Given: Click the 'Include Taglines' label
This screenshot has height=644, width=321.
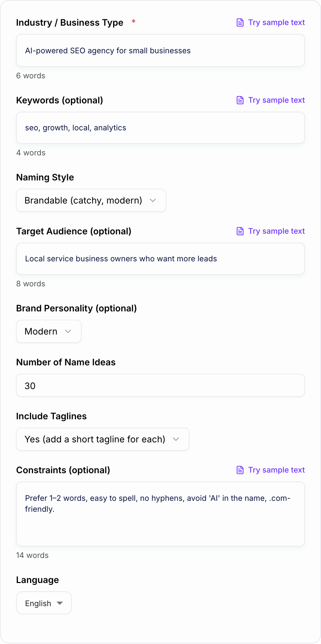Looking at the screenshot, I should point(51,416).
